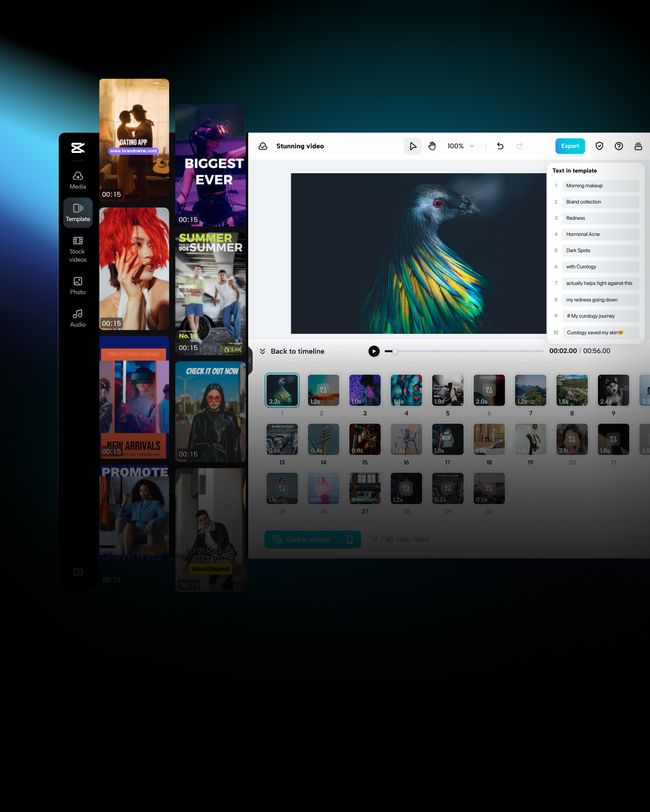Open the layers stack icon
The image size is (650, 812).
pyautogui.click(x=638, y=146)
